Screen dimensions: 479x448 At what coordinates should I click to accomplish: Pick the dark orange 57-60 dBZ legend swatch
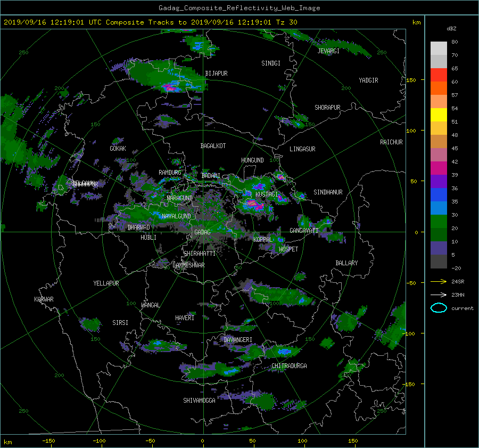point(439,88)
